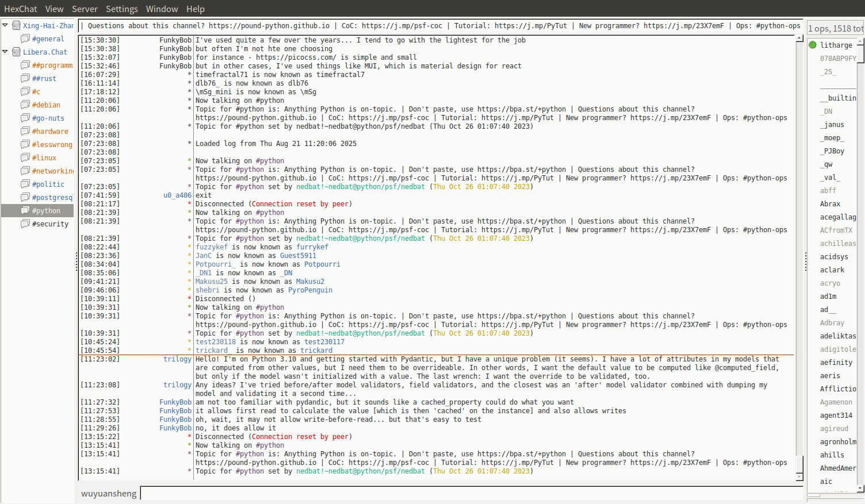
Task: Click the #c channel icon
Action: 25,91
